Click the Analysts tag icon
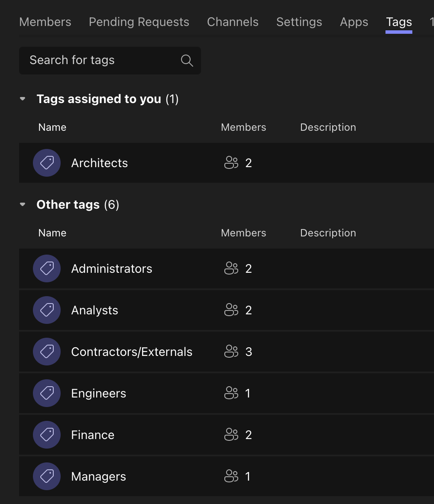Screen dimensions: 434x504 (x=47, y=310)
